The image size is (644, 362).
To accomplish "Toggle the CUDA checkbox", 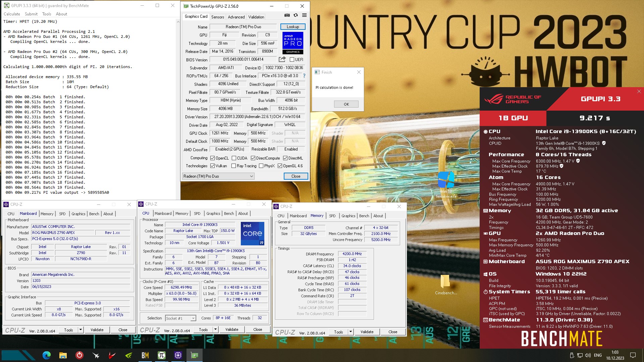I will (234, 158).
